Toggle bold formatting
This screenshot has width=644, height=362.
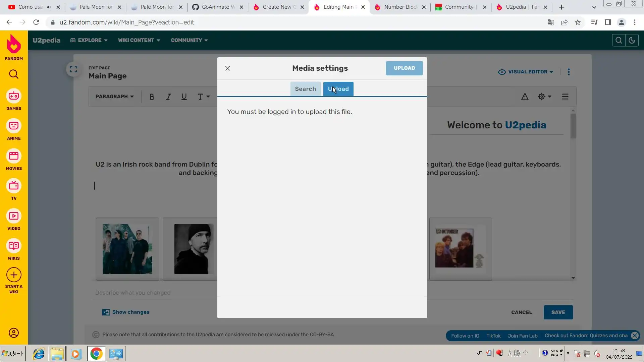(x=152, y=97)
